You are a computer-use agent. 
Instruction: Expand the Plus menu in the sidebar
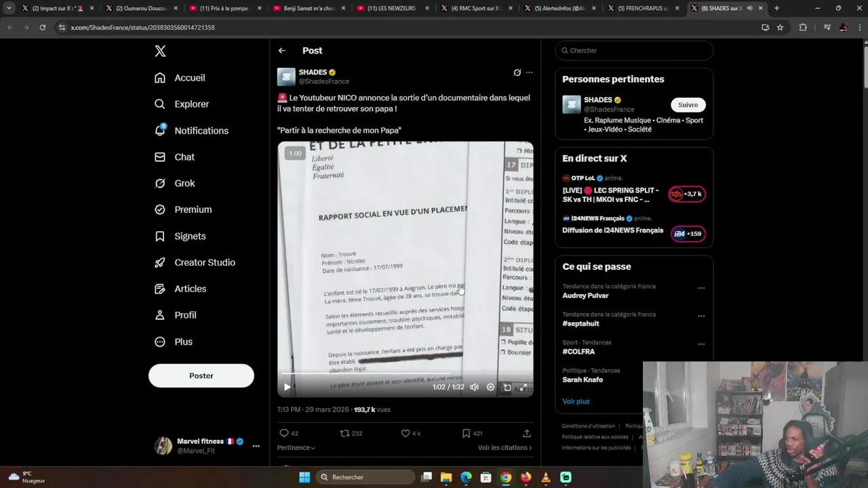point(174,342)
